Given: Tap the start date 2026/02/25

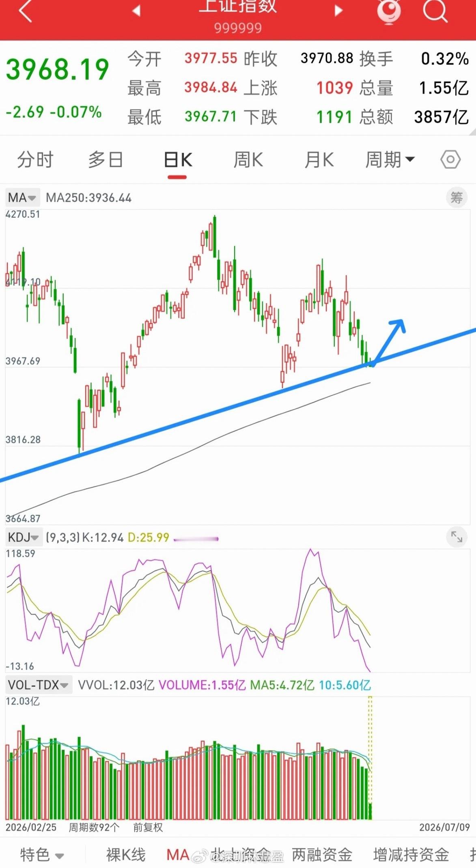Looking at the screenshot, I should 31,827.
